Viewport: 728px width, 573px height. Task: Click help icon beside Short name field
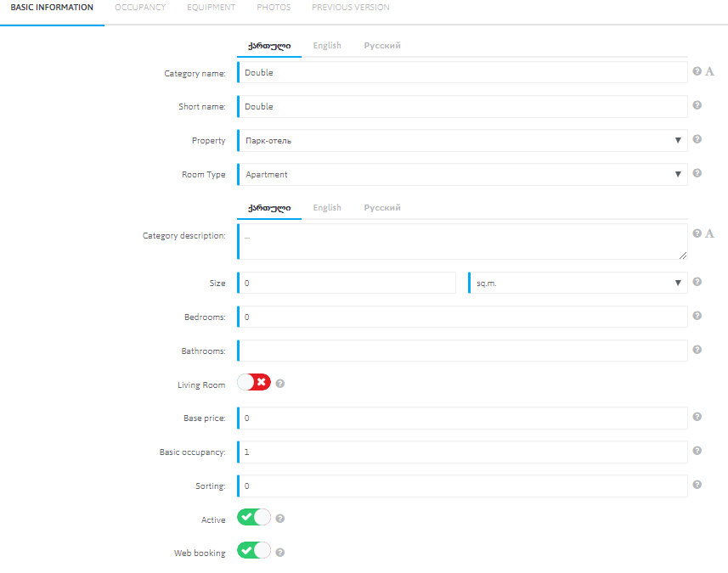[x=697, y=106]
